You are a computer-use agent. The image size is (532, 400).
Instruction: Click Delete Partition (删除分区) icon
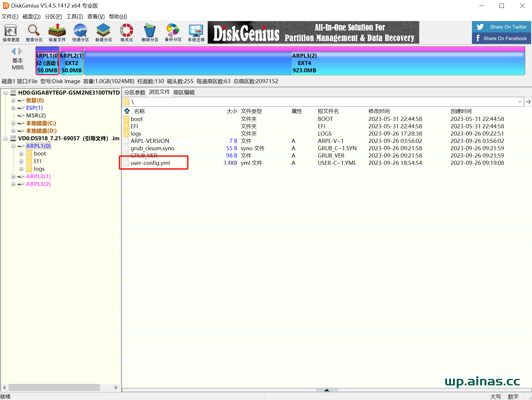(150, 33)
